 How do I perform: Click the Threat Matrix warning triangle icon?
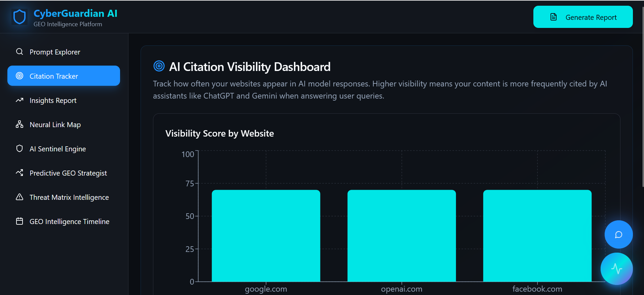click(x=20, y=197)
